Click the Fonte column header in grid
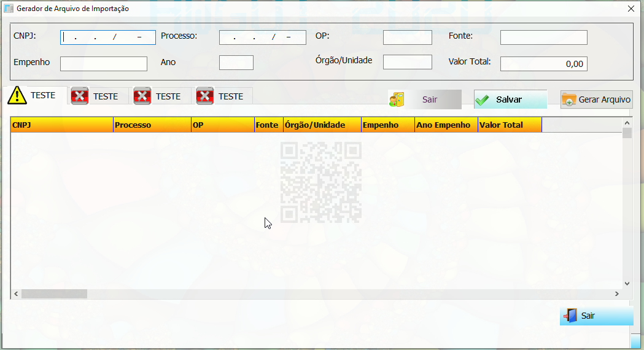The height and width of the screenshot is (350, 644). coord(269,125)
